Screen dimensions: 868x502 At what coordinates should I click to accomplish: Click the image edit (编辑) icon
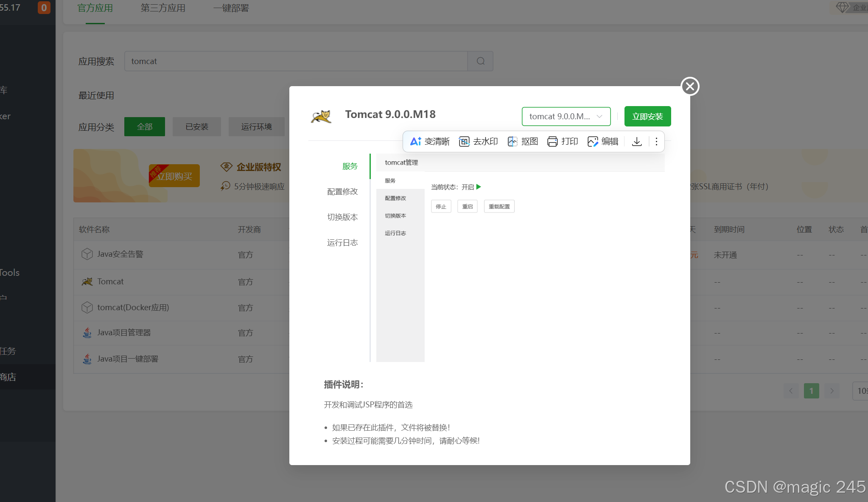click(593, 141)
